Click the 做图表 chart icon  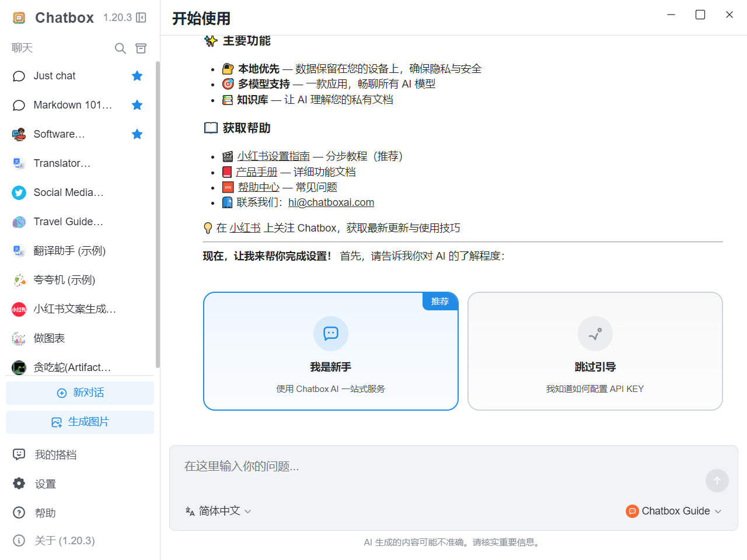coord(19,338)
